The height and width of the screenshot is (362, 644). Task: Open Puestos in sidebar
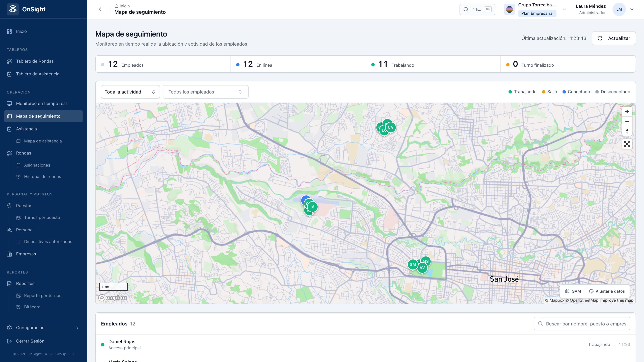point(43,206)
